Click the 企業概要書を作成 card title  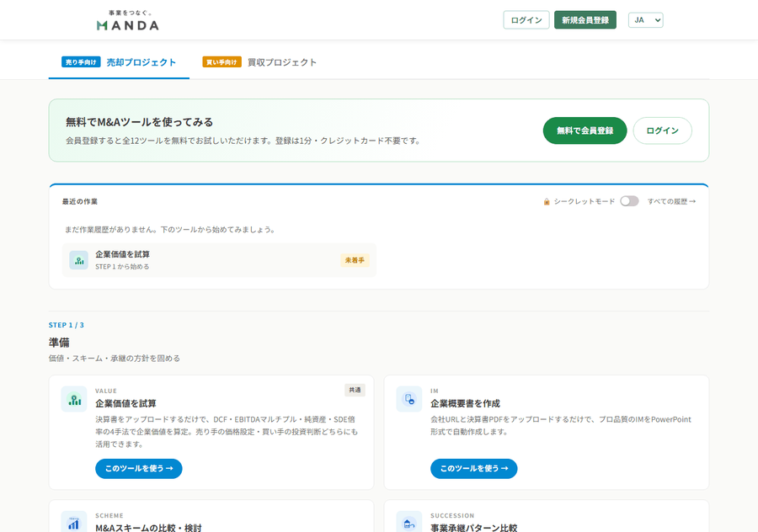tap(465, 403)
